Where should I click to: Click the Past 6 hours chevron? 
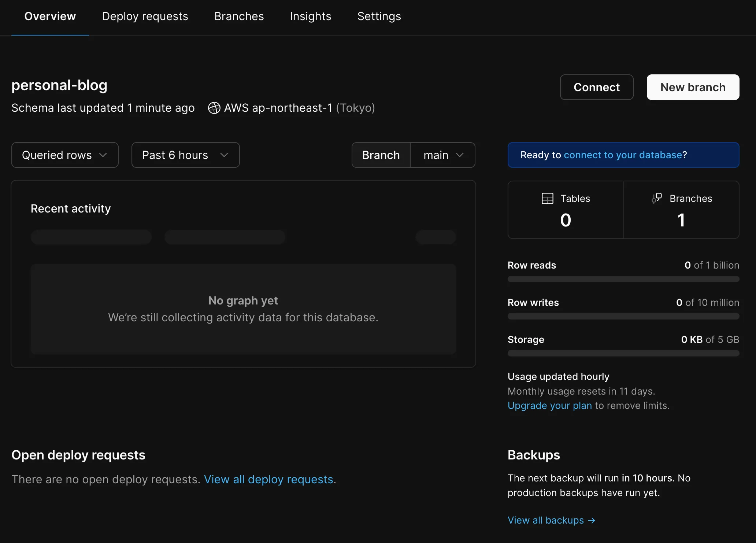pyautogui.click(x=224, y=155)
